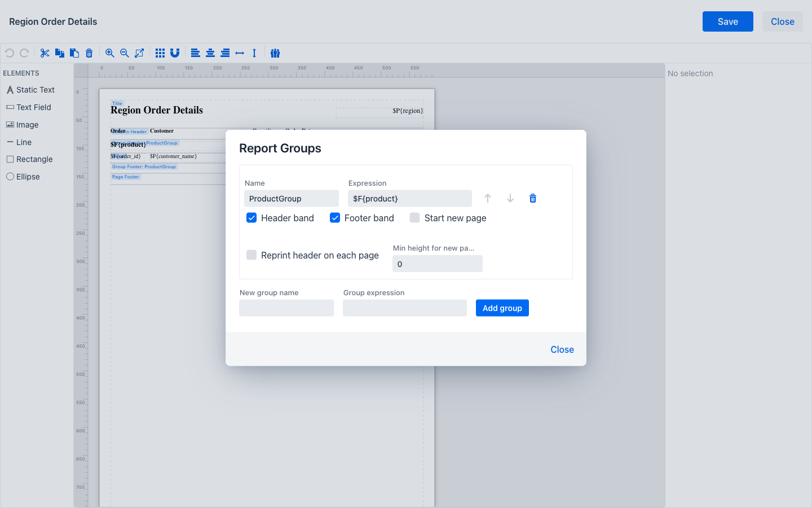This screenshot has height=508, width=812.
Task: Click the zoom-to-fit arrows icon
Action: [139, 53]
